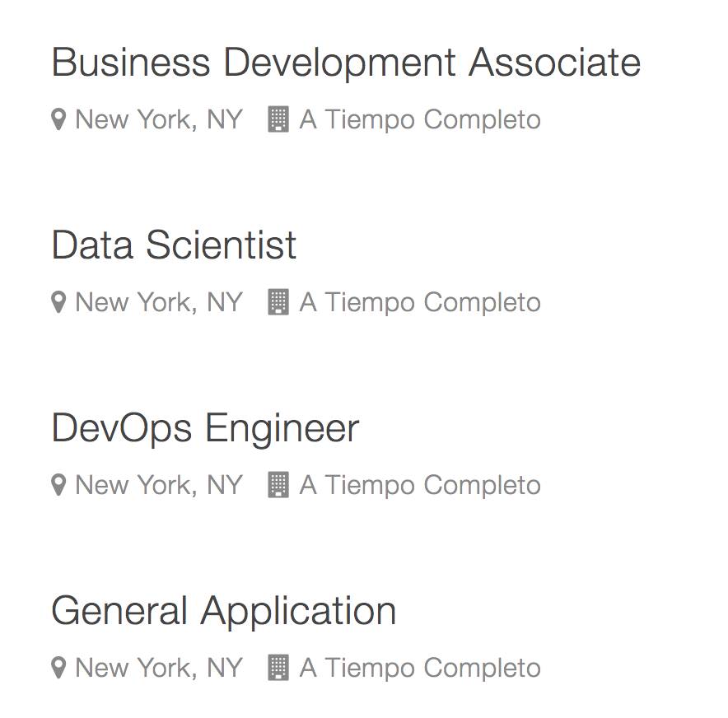Open the Data Scientist job listing
The width and height of the screenshot is (728, 718).
tap(174, 246)
